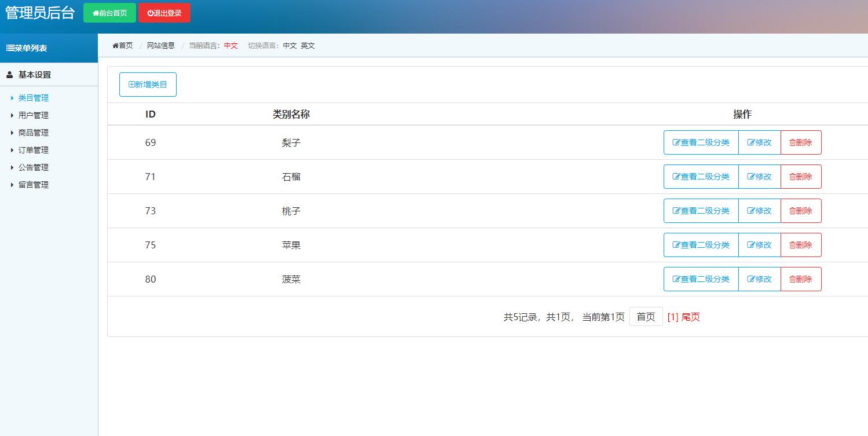Viewport: 868px width, 436px height.
Task: Click the ID column header
Action: pos(151,114)
